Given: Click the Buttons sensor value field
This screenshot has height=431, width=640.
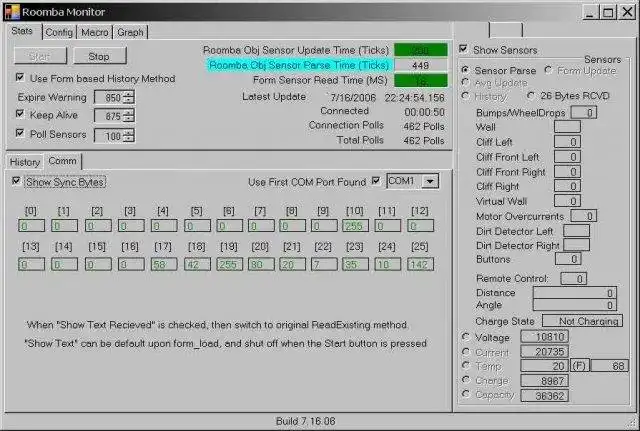Looking at the screenshot, I should click(568, 259).
